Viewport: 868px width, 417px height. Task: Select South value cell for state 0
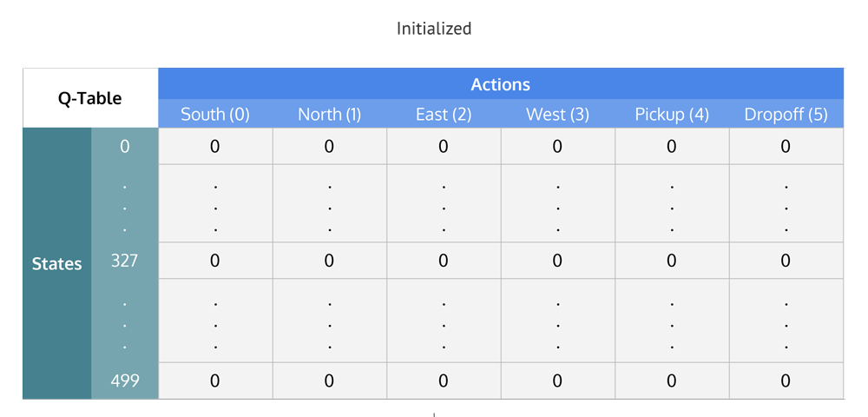pos(215,146)
